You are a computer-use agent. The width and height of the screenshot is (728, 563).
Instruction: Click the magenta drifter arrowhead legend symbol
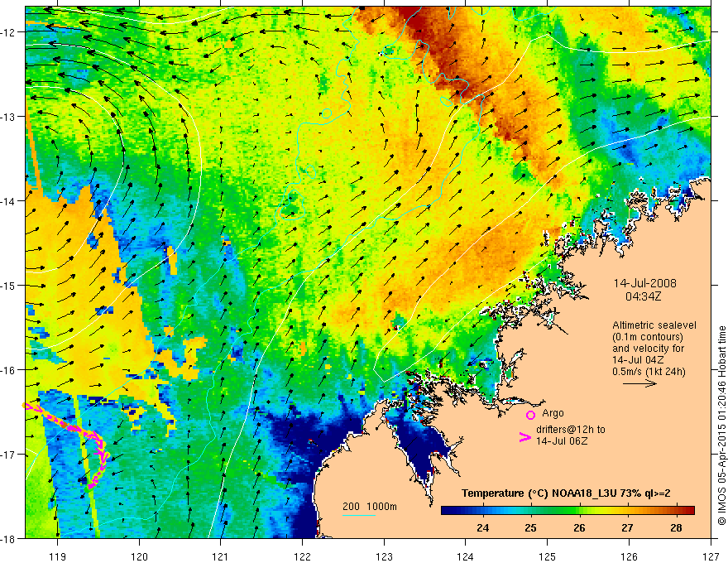coord(524,437)
